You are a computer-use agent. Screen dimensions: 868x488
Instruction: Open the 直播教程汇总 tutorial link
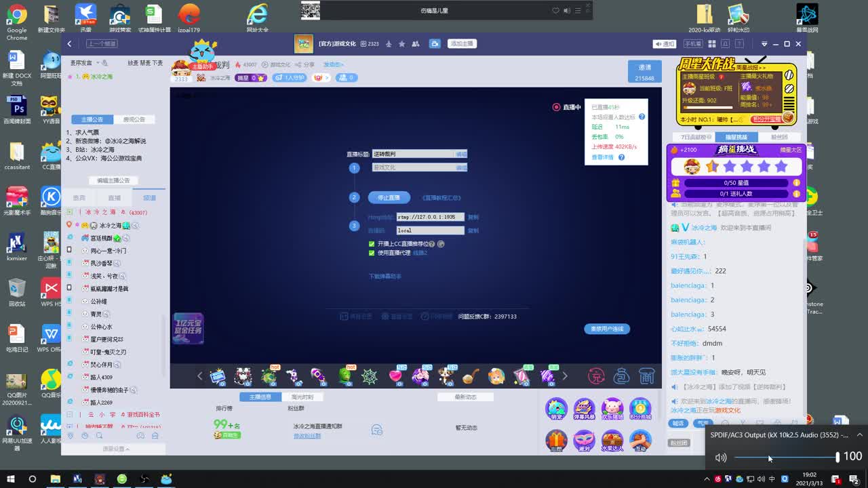point(441,198)
